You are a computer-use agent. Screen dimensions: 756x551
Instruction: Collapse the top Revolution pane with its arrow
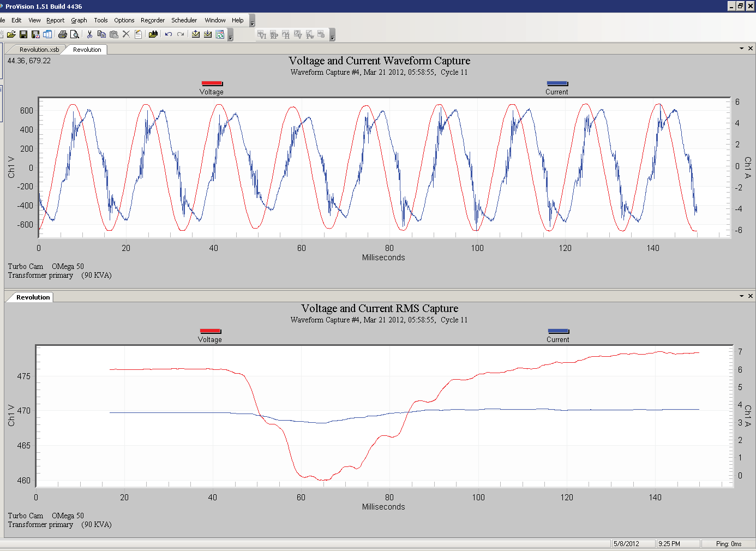click(741, 48)
